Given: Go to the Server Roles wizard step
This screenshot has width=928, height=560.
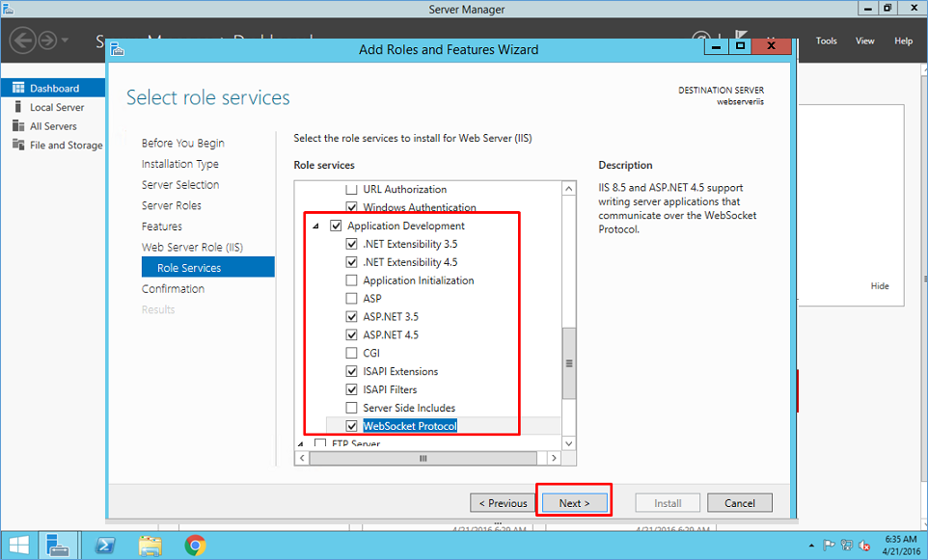Looking at the screenshot, I should tap(171, 205).
